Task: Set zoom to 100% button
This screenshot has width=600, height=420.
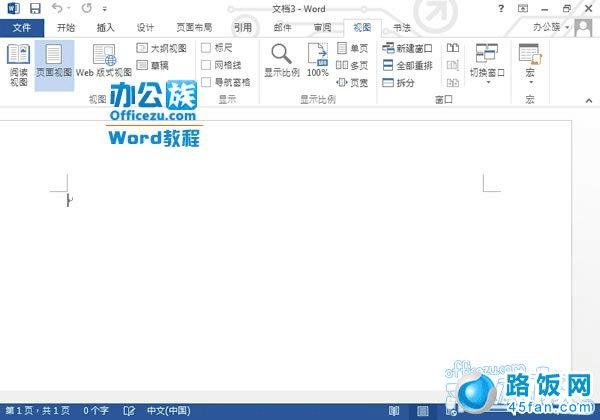Action: pyautogui.click(x=318, y=60)
